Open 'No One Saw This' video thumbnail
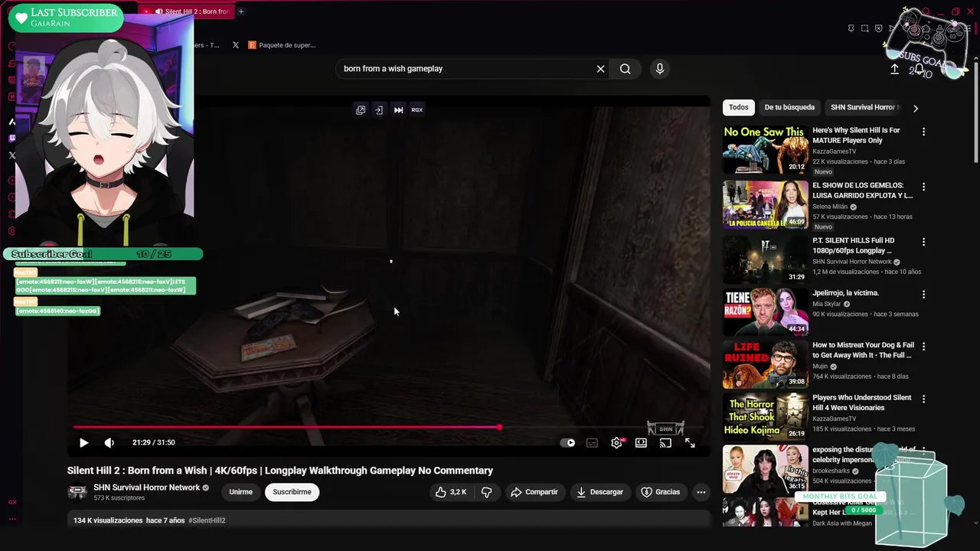The height and width of the screenshot is (551, 980). pyautogui.click(x=766, y=150)
